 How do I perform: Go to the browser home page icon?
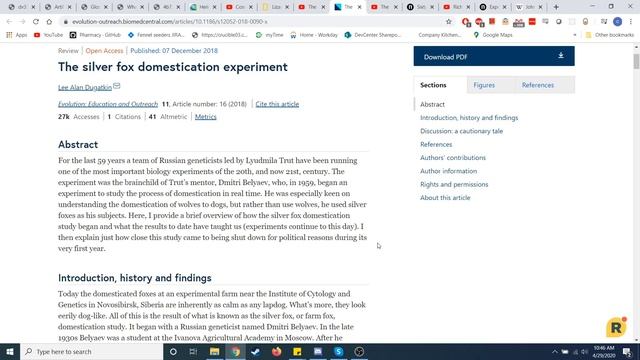(49, 22)
